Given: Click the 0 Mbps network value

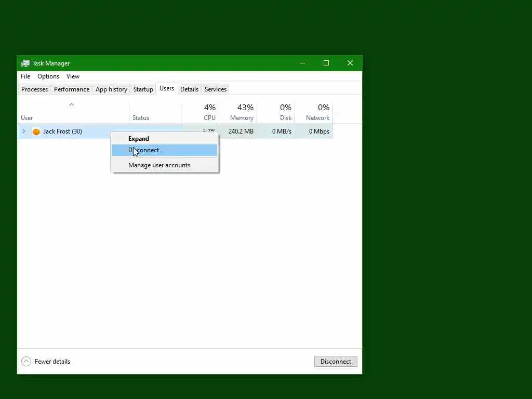Looking at the screenshot, I should [x=320, y=131].
